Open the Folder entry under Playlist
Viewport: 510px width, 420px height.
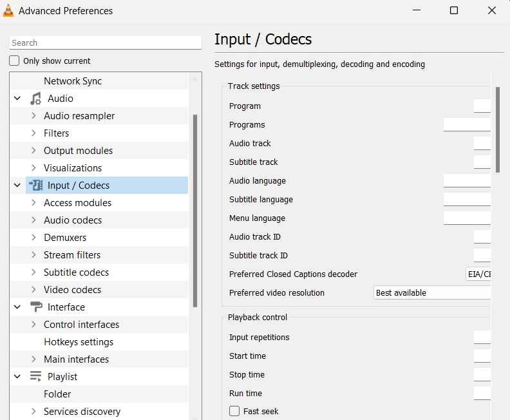[57, 394]
